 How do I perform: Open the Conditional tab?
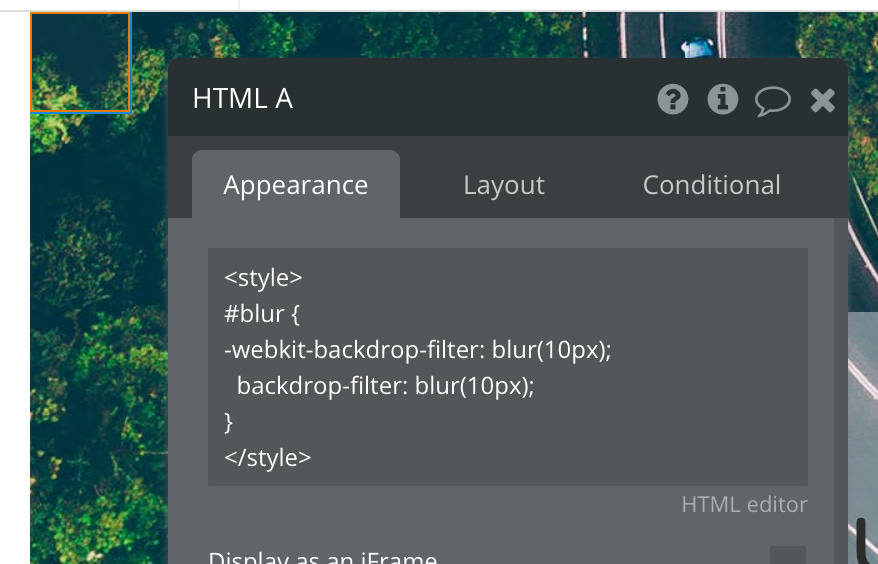tap(711, 184)
